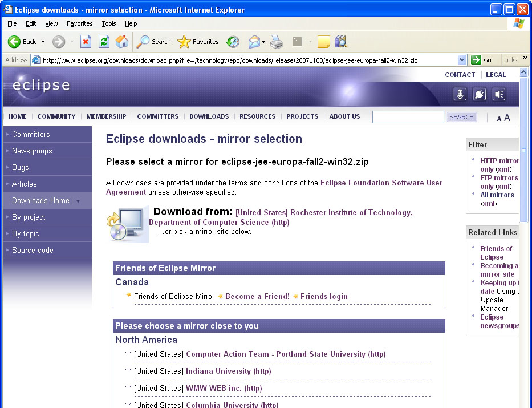Switch to the DOWNLOADS navigation tab

click(x=209, y=116)
